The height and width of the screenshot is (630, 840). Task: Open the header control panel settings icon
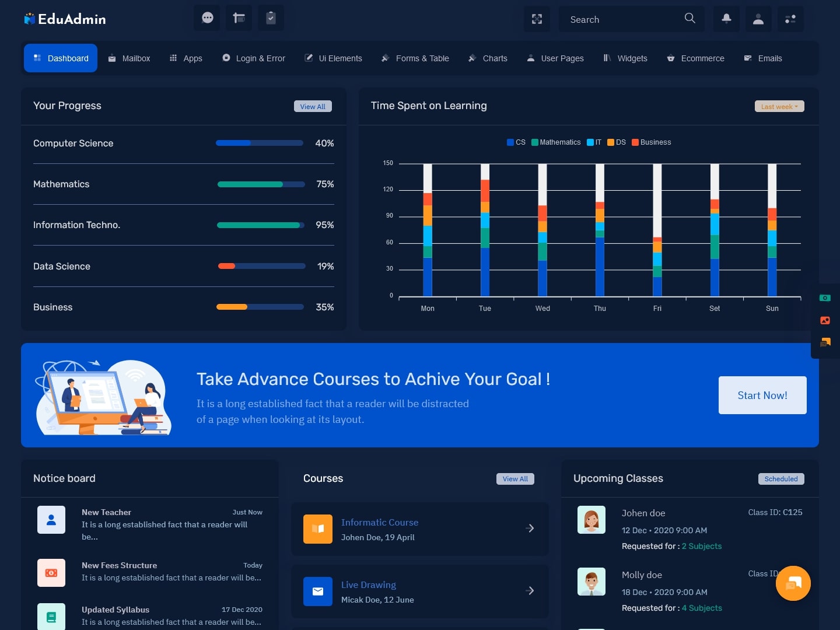tap(790, 19)
